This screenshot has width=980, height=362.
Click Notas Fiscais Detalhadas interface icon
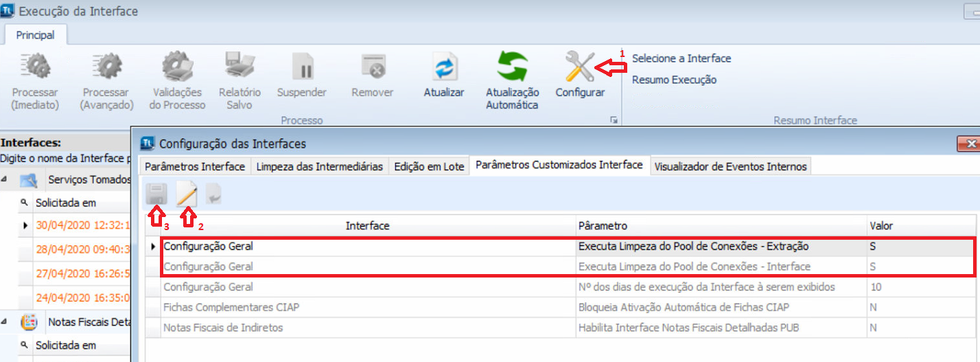tap(28, 321)
